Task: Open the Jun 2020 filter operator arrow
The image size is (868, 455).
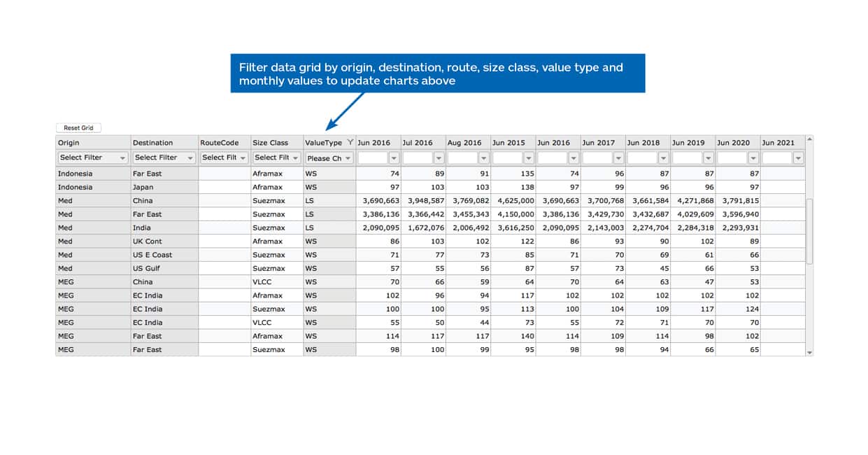Action: tap(753, 158)
